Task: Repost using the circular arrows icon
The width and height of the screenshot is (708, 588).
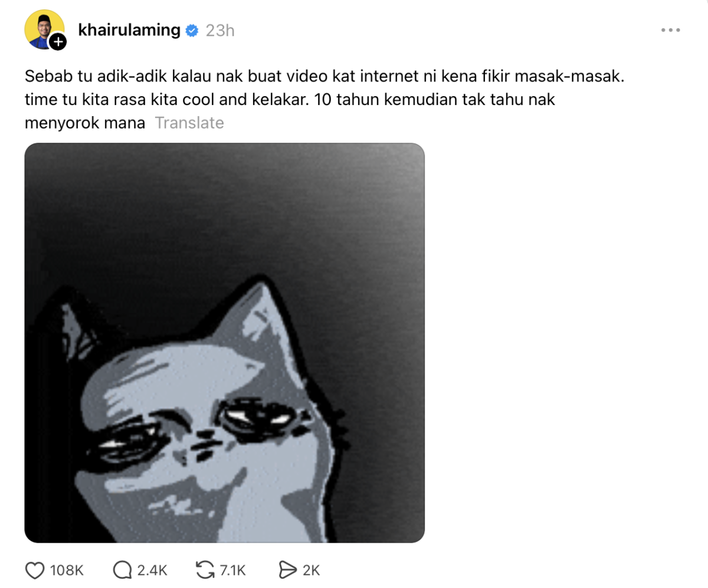Action: (x=204, y=570)
